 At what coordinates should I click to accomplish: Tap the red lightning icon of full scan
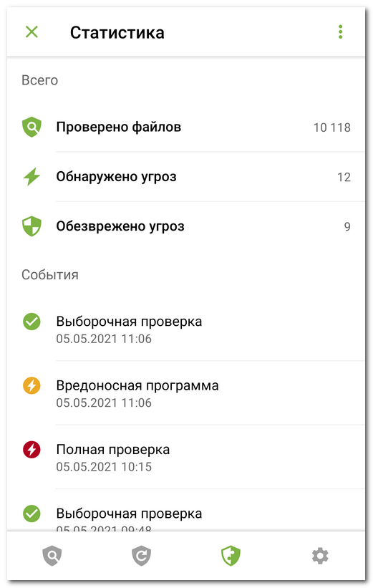click(x=32, y=450)
